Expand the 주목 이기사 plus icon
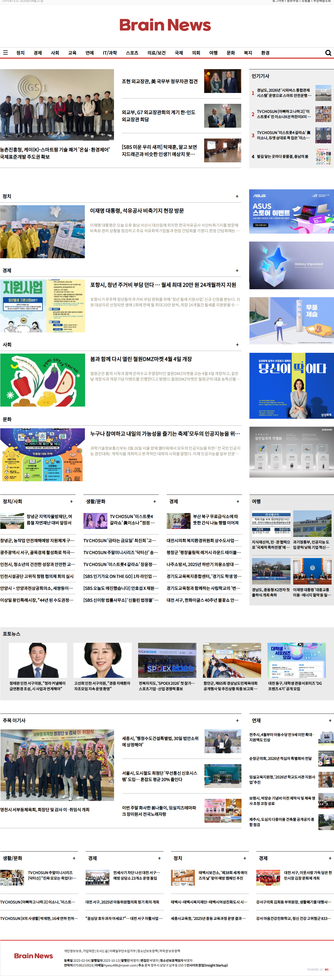The image size is (334, 980). coord(237,720)
